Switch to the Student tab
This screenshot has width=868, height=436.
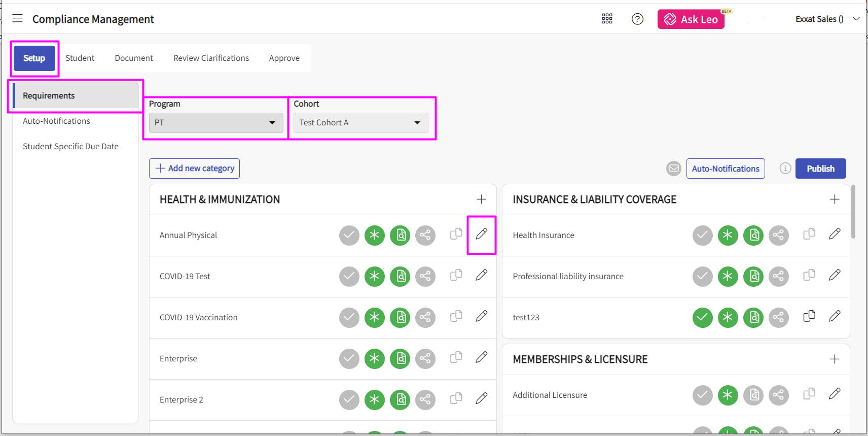pos(80,58)
